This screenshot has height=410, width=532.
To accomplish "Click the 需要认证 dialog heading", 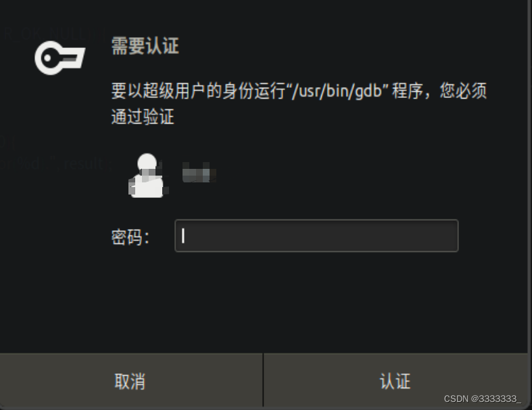I will (145, 46).
